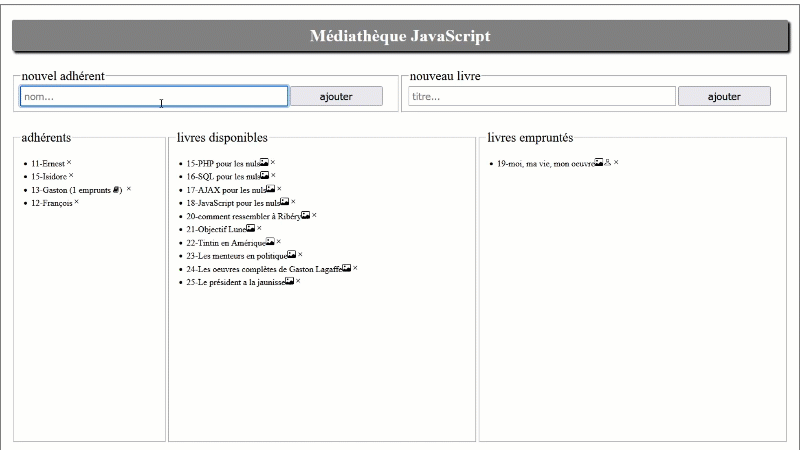Click the image icon next to PHP pour les nuls
This screenshot has width=800, height=450.
tap(264, 162)
